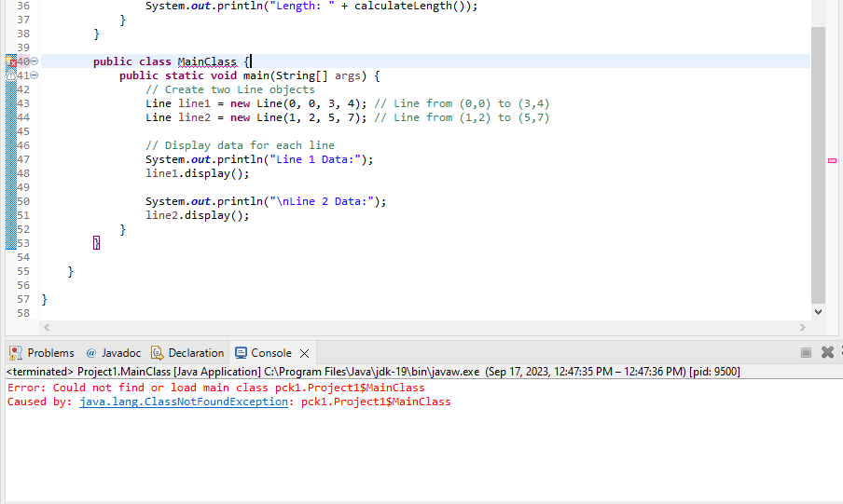Click the Declaration tab icon
The height and width of the screenshot is (504, 843).
point(157,353)
